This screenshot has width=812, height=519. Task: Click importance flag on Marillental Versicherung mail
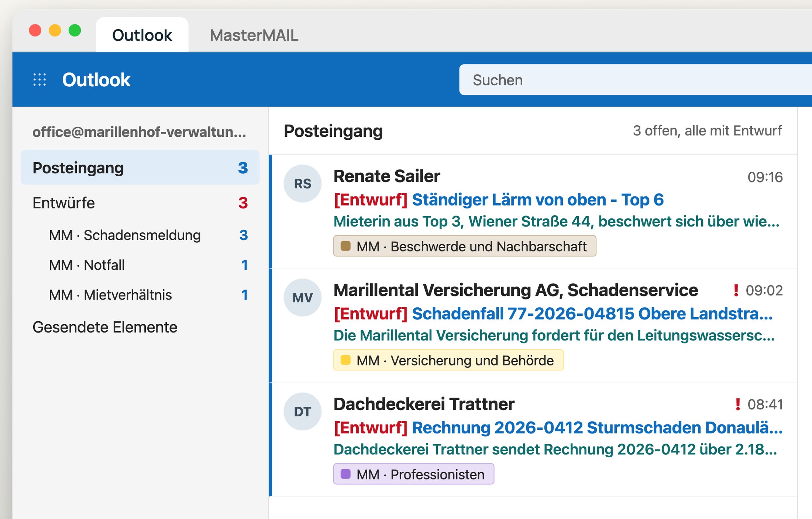(x=736, y=290)
